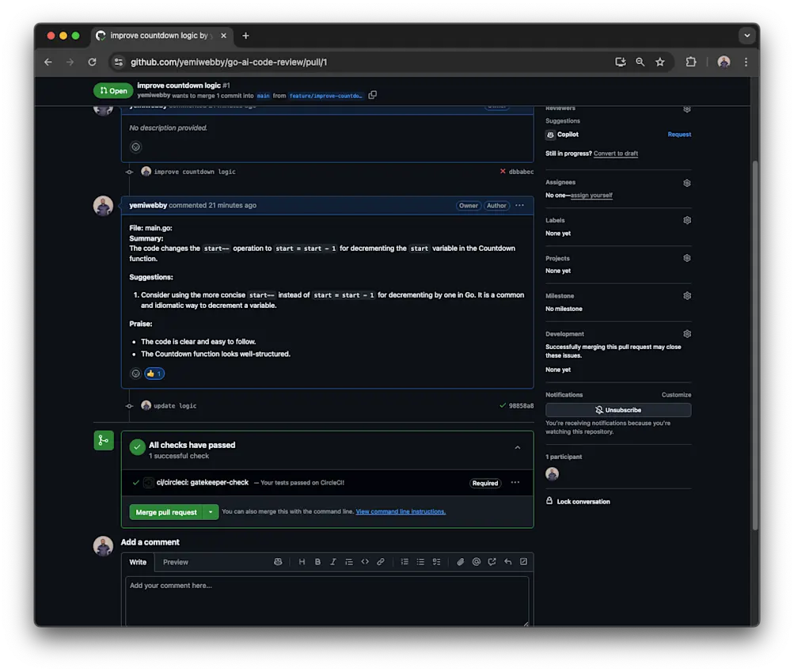Select the Write tab
Viewport: 794px width, 672px height.
(138, 561)
